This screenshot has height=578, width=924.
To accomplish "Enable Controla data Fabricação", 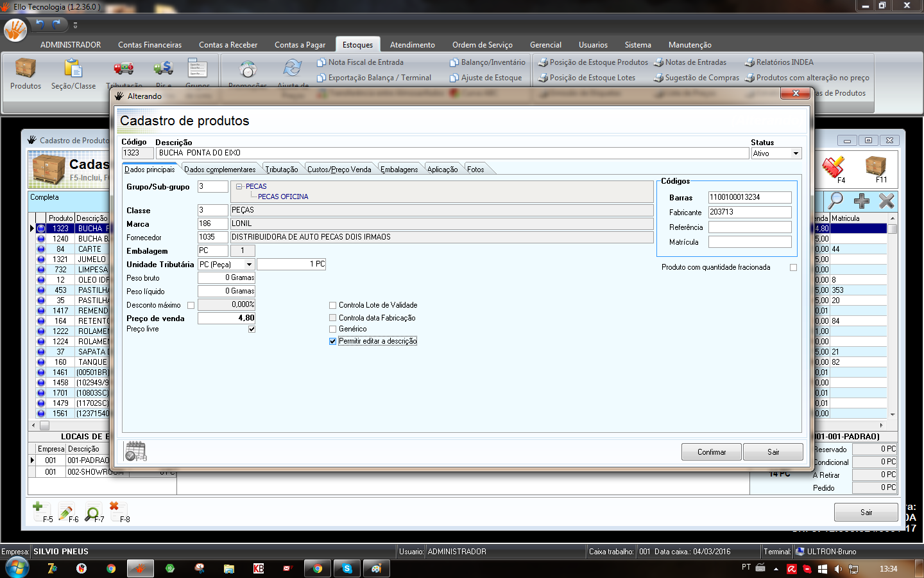I will pos(332,318).
